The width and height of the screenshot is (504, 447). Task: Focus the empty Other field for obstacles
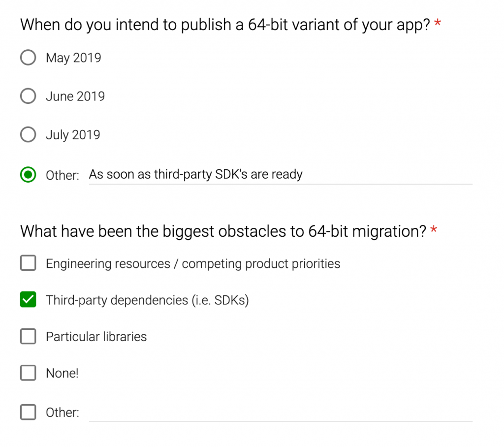click(280, 412)
